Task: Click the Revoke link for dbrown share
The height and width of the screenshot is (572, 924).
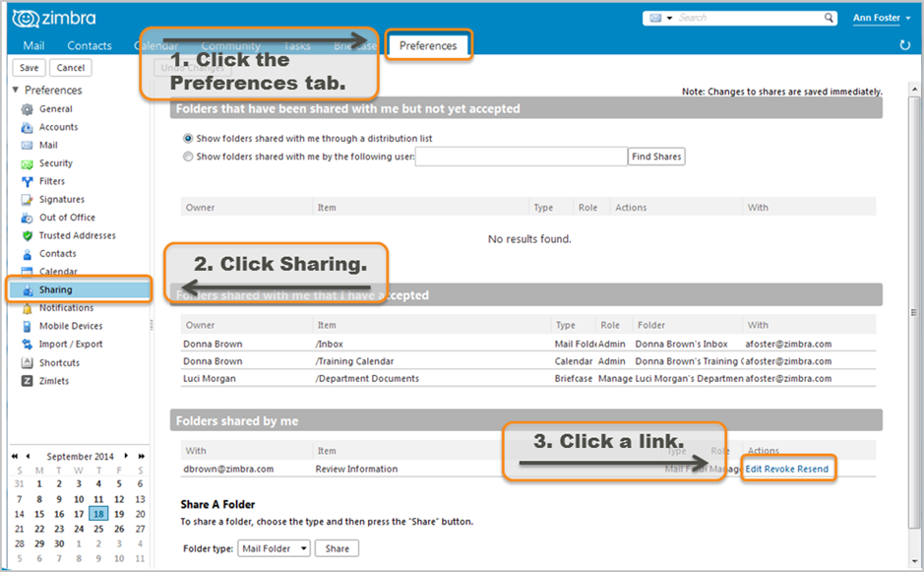Action: pyautogui.click(x=779, y=470)
